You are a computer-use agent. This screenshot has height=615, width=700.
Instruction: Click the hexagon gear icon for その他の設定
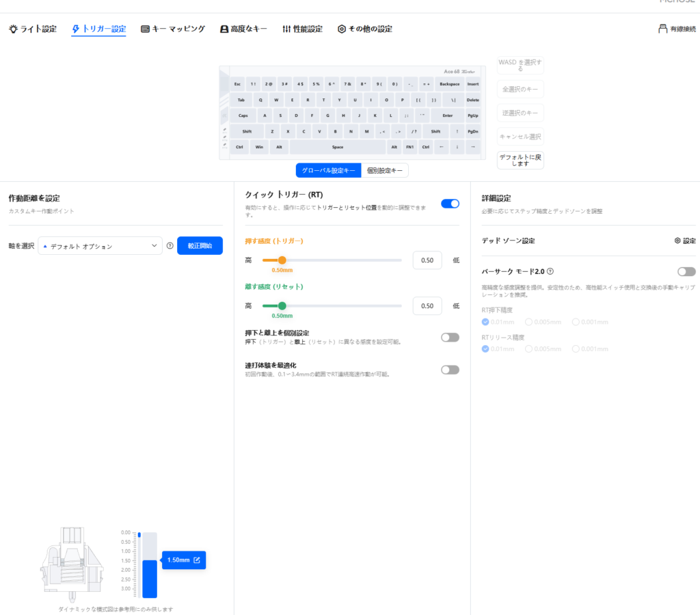[x=342, y=29]
